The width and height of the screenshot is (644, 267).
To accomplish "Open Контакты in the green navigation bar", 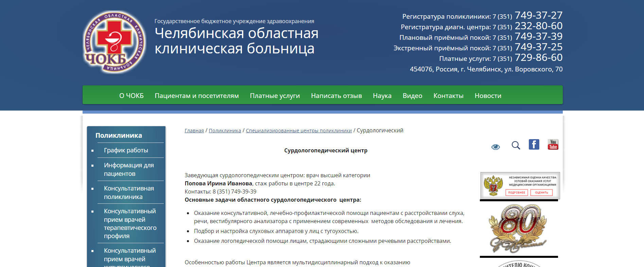I will pyautogui.click(x=449, y=96).
